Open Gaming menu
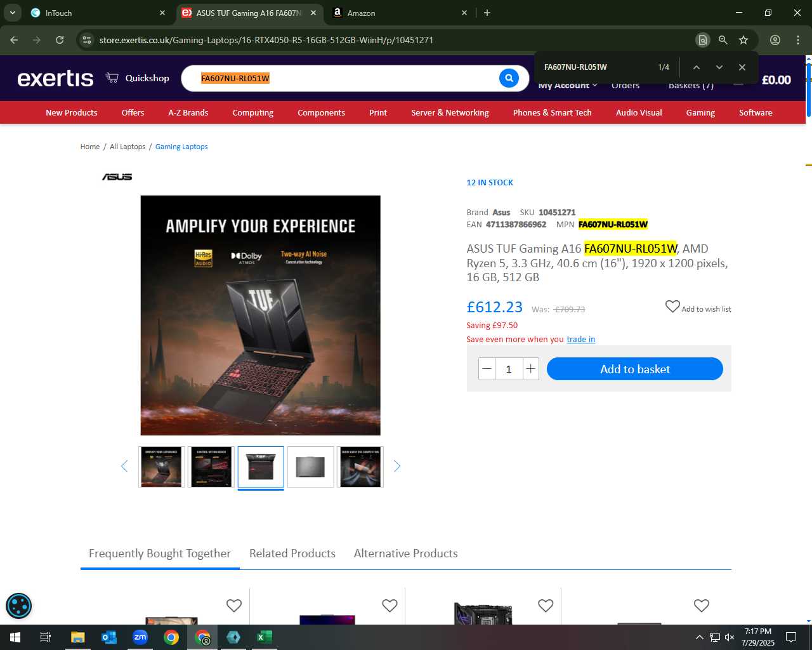The image size is (812, 650). (x=700, y=113)
